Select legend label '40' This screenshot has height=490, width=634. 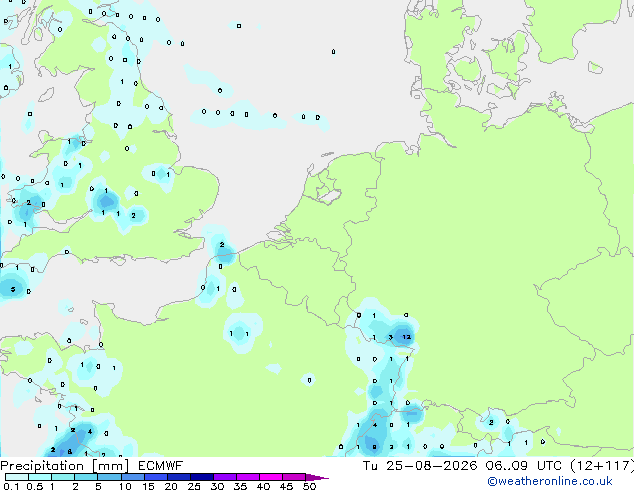263,486
